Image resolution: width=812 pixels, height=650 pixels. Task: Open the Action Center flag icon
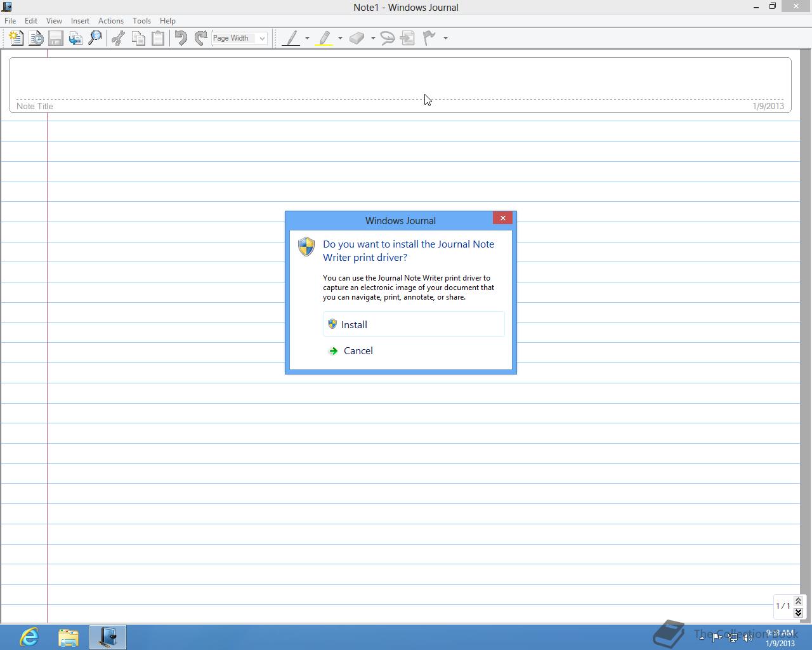[717, 638]
